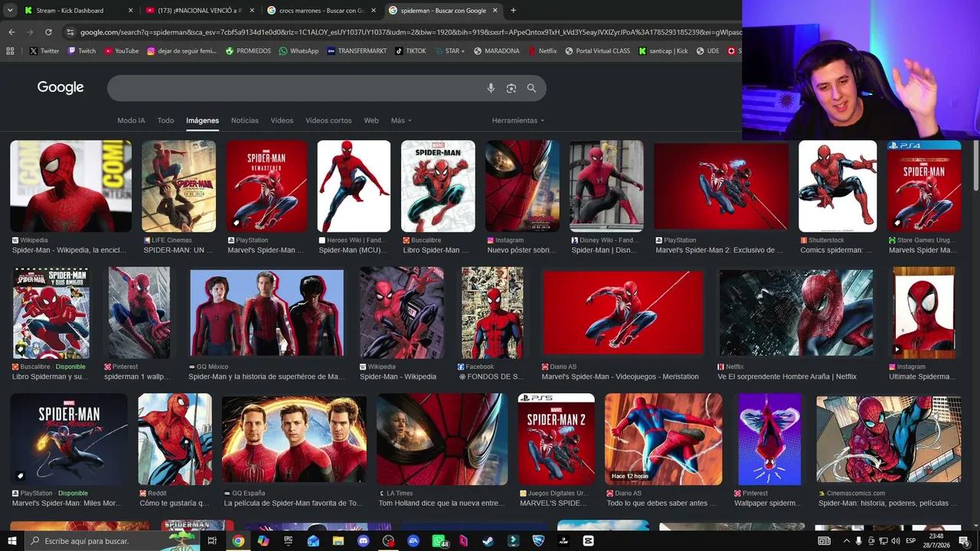Viewport: 980px width, 551px height.
Task: Open the Comic-Con Spider-Man Wikipedia thumbnail
Action: 70,186
